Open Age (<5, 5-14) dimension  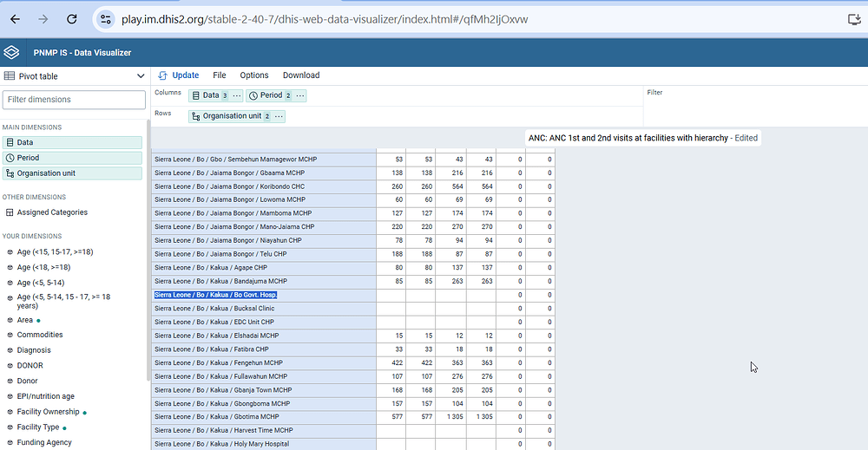(41, 283)
